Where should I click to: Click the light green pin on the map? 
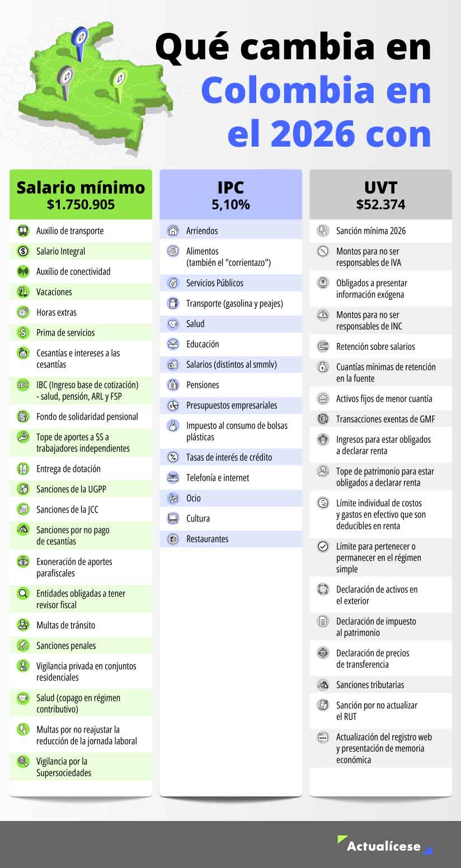118,82
